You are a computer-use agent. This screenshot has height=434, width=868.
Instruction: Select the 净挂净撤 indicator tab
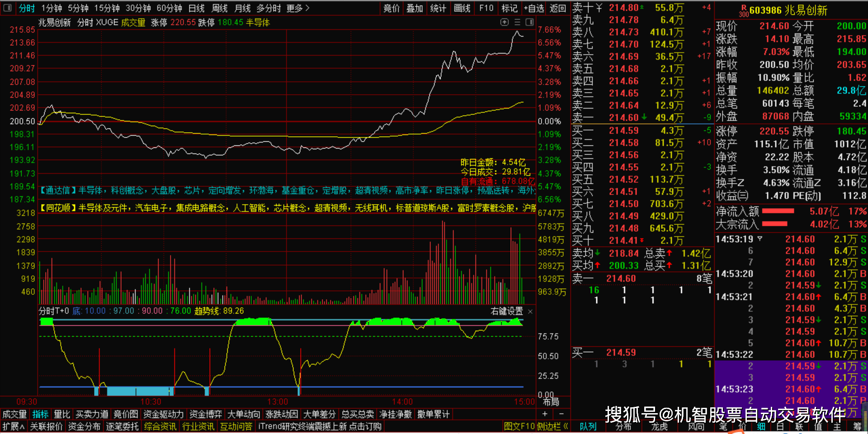(x=396, y=414)
